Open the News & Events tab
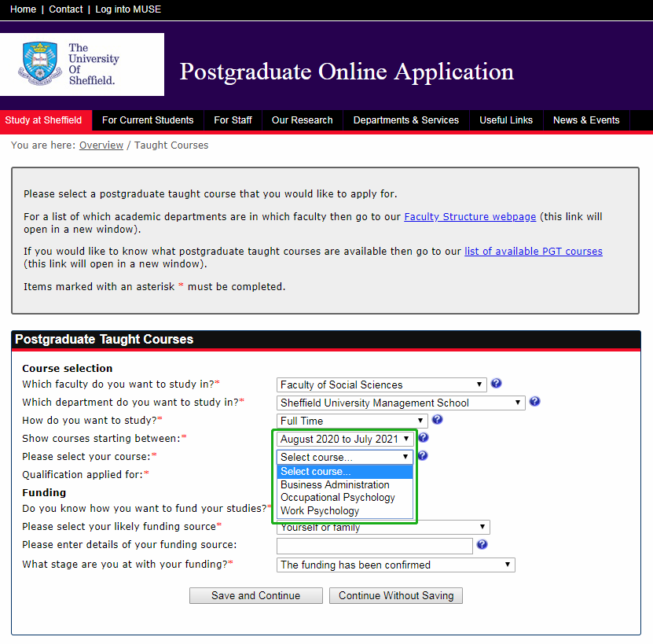 pos(586,120)
